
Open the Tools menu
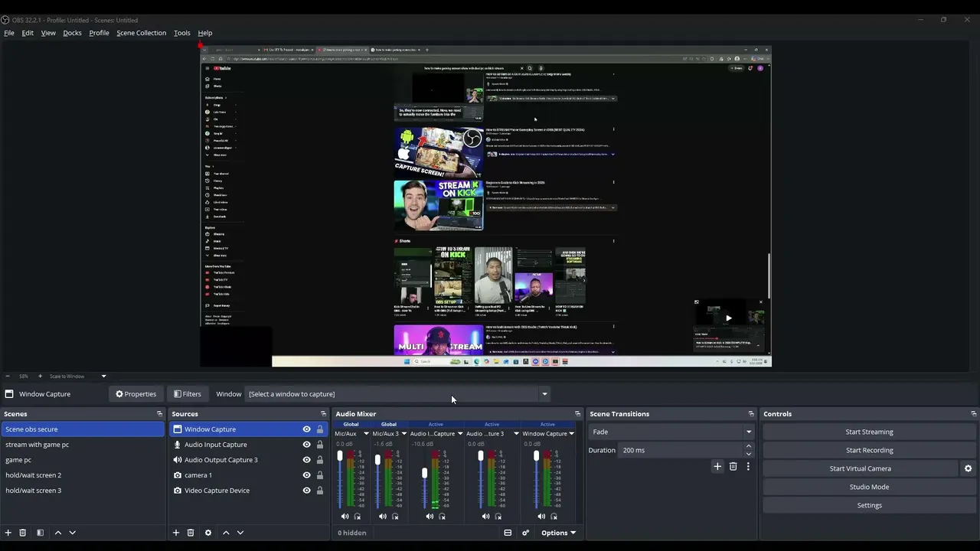point(182,33)
